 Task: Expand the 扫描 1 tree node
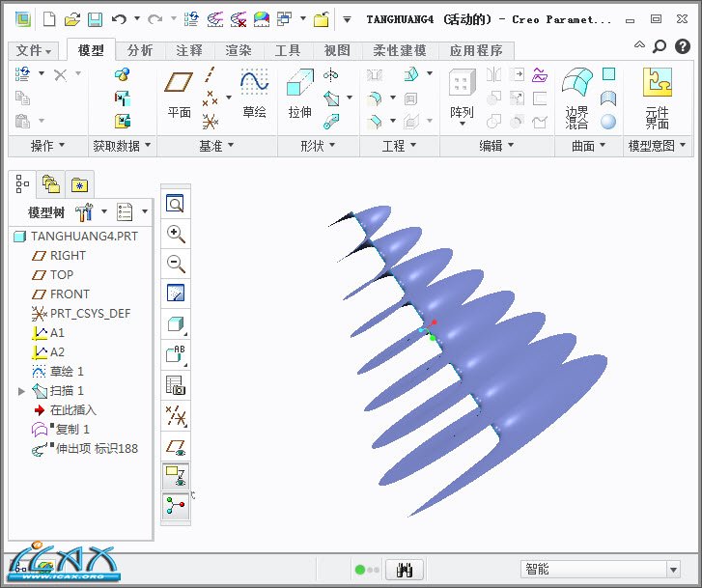click(x=22, y=391)
